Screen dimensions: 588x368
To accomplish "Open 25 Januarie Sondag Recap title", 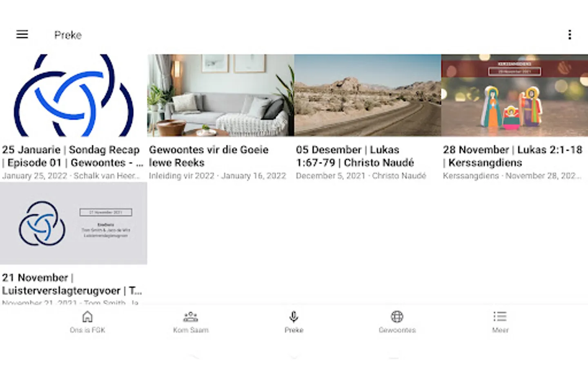I will [x=73, y=156].
